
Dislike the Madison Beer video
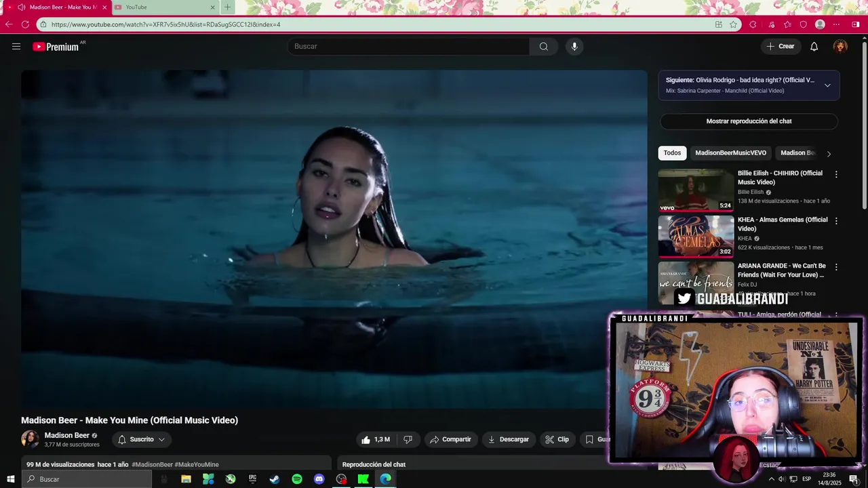point(408,439)
